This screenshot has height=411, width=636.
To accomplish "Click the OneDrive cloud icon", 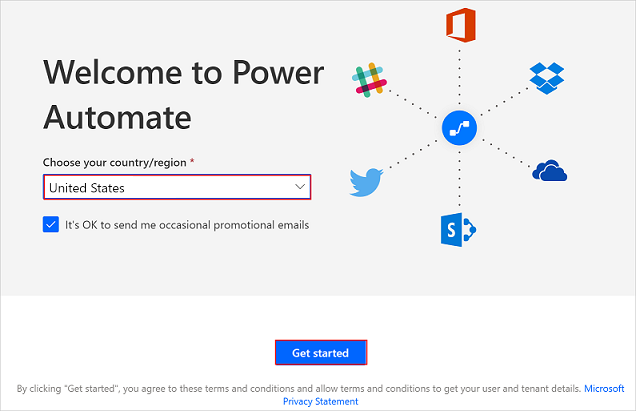I will click(550, 171).
